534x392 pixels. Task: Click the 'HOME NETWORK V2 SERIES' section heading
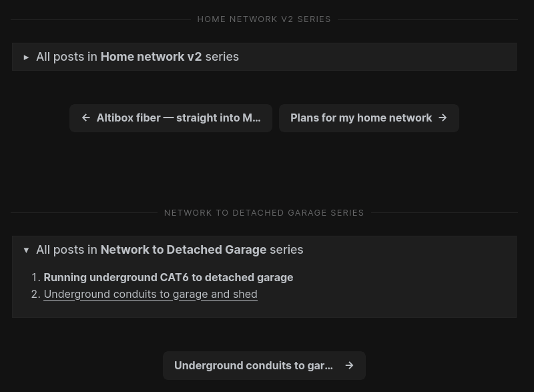[264, 19]
